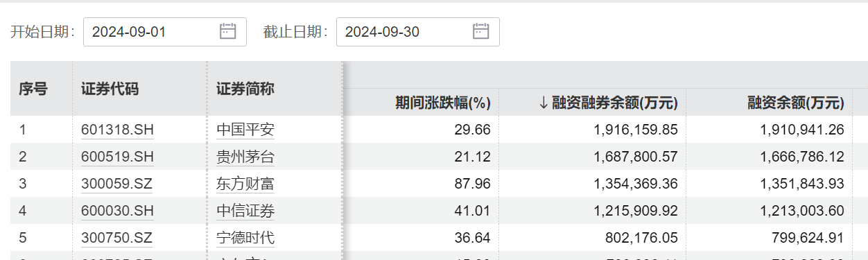868x260 pixels.
Task: Sort by 期间涨跌幅(%) column header
Action: (443, 103)
